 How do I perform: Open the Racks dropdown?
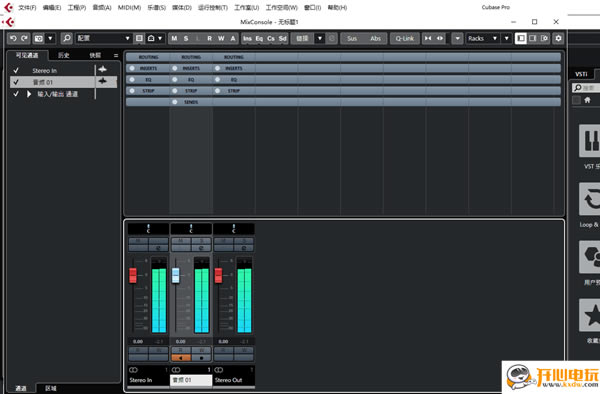click(482, 38)
